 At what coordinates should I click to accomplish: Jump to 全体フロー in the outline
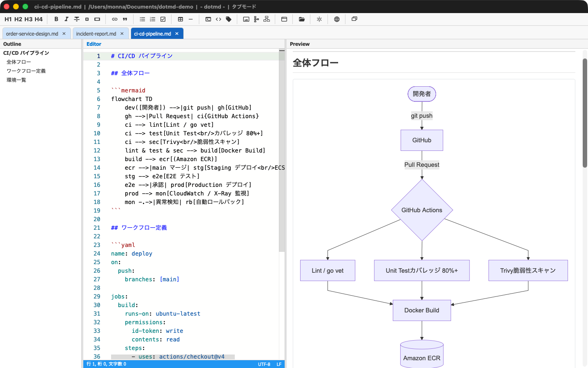click(x=19, y=62)
